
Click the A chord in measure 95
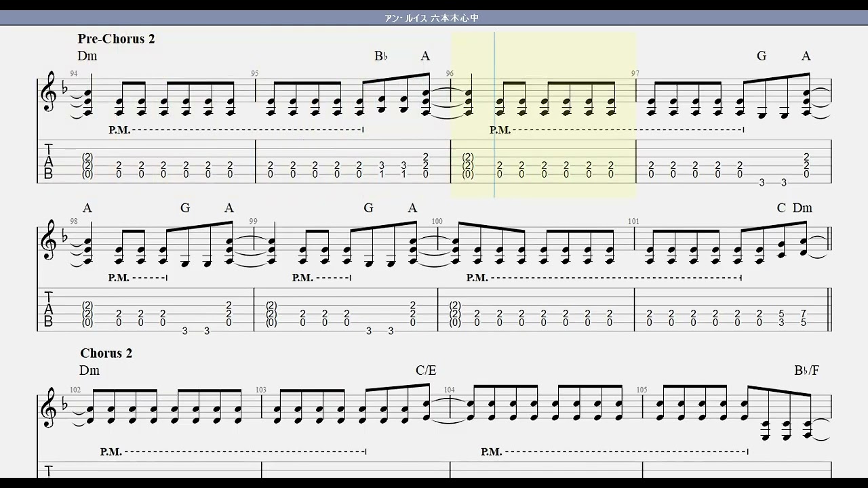tap(425, 56)
